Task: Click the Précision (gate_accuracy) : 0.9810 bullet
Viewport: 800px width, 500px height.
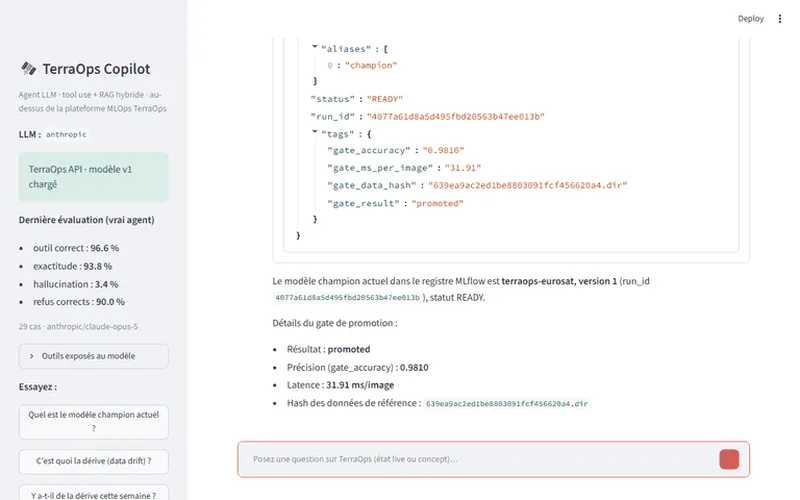Action: (357, 367)
